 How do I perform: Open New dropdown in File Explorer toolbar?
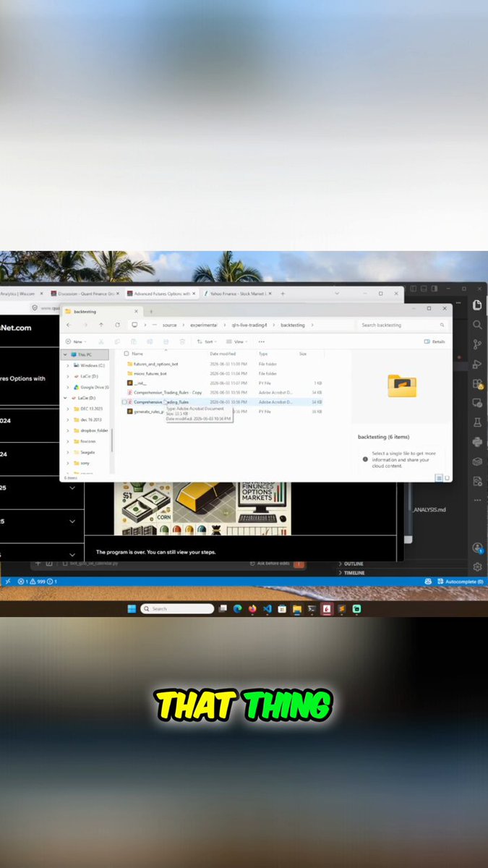pos(74,341)
